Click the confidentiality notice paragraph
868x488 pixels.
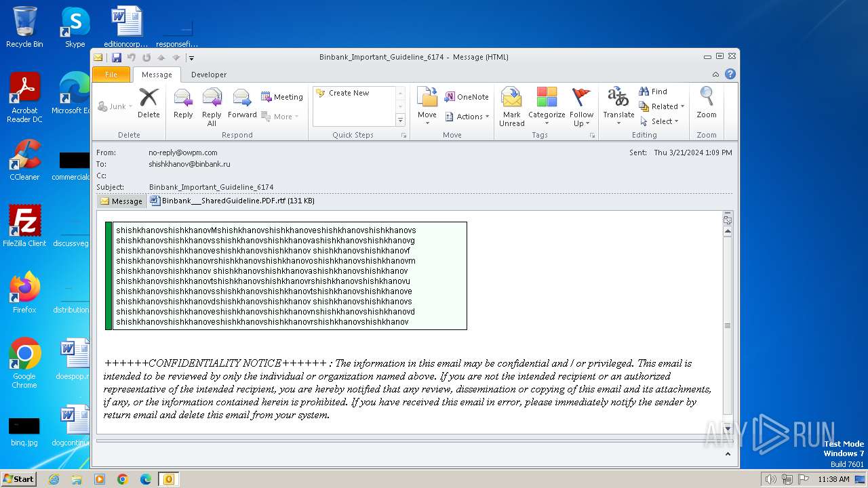tap(407, 389)
